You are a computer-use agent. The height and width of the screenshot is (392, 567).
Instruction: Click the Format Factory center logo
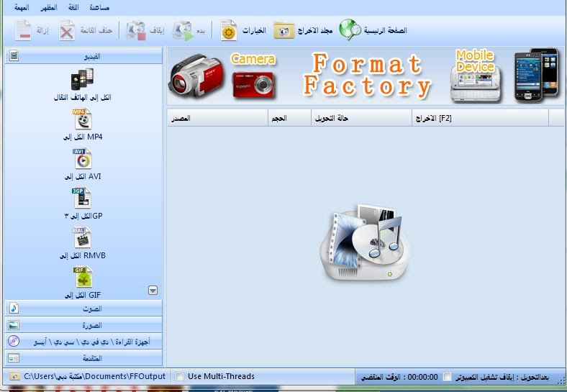(365, 244)
